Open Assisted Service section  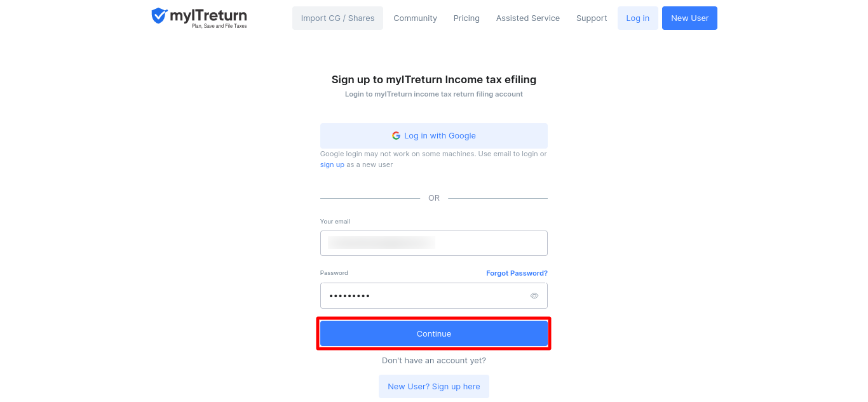coord(528,18)
